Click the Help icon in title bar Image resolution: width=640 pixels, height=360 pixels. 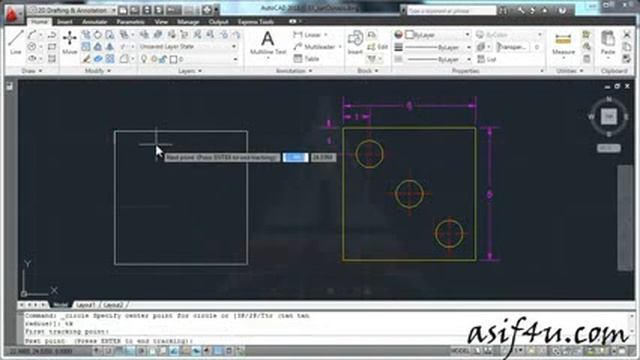pos(563,11)
